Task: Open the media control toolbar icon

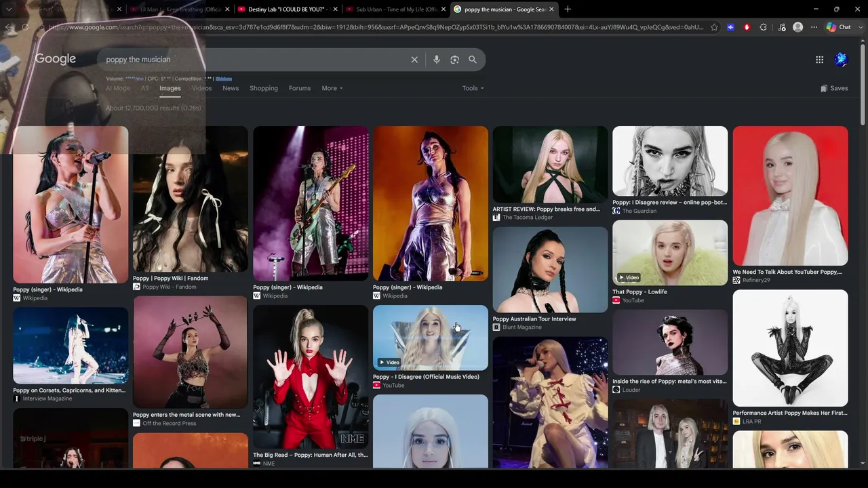Action: [x=782, y=27]
